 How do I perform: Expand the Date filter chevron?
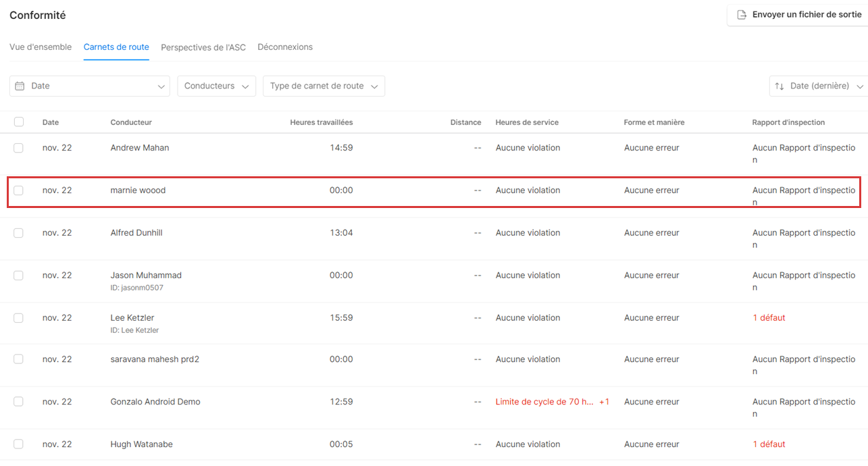pyautogui.click(x=161, y=86)
